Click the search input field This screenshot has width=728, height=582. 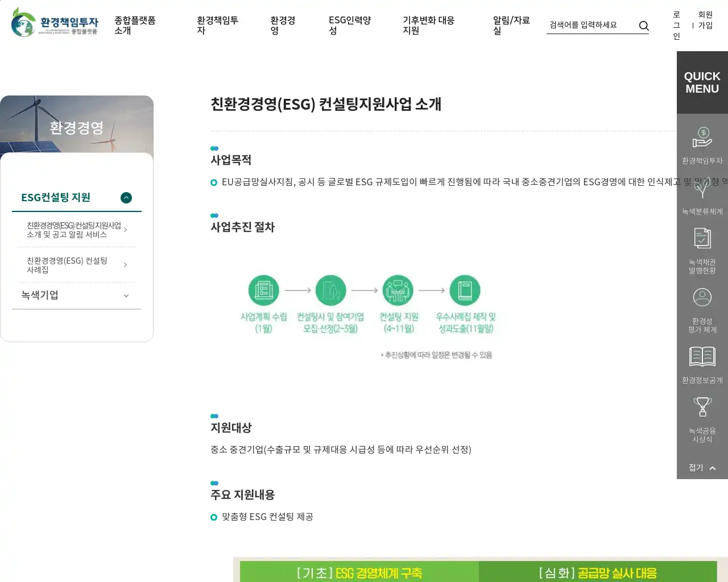590,25
